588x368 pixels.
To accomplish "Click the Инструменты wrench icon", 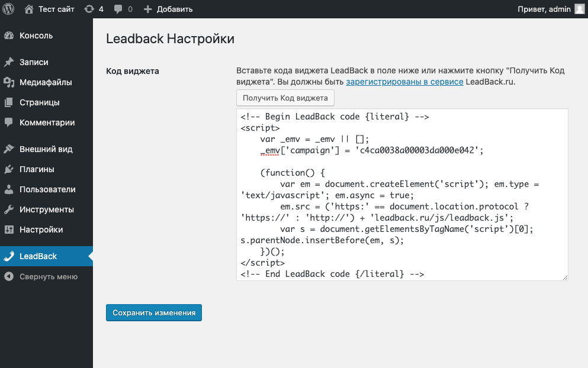I will 9,209.
